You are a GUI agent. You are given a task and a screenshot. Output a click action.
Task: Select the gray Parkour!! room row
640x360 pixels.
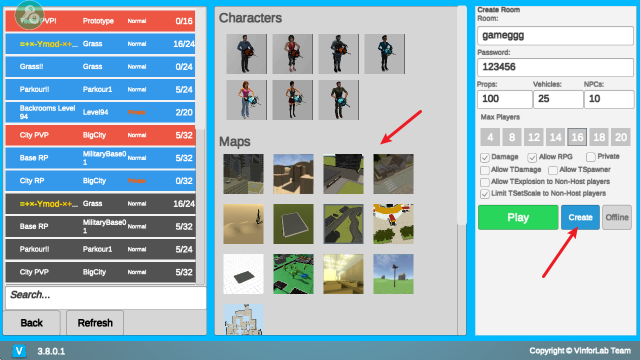click(x=100, y=249)
